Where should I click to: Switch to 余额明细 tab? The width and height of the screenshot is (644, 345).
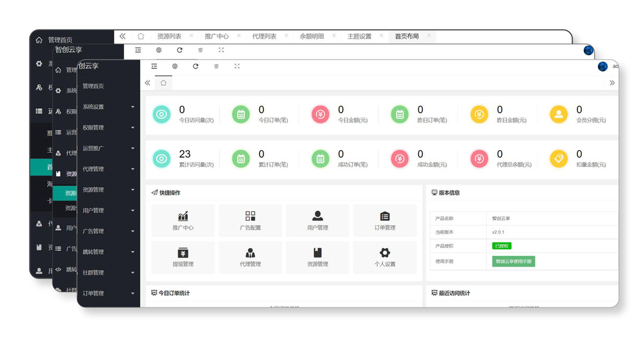[312, 36]
